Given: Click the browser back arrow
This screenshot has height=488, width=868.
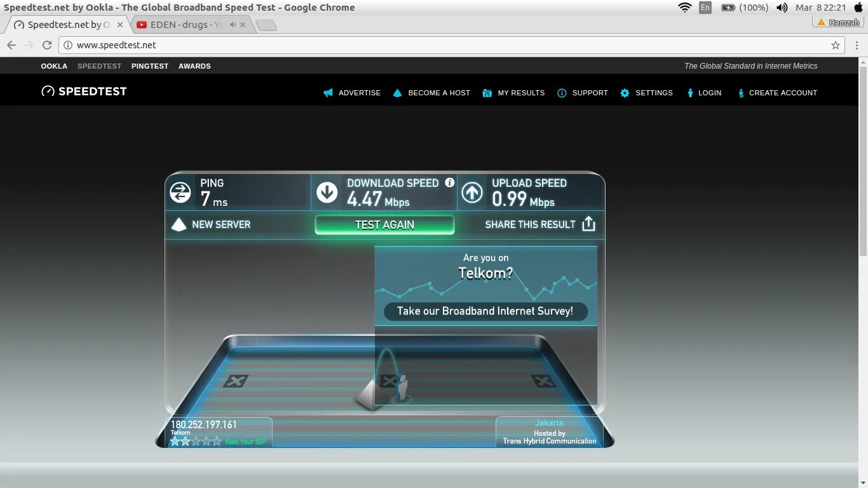Looking at the screenshot, I should pos(11,45).
